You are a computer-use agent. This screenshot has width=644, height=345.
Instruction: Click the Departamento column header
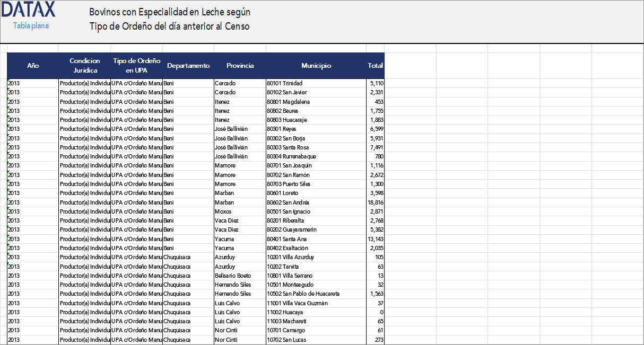[x=188, y=66]
